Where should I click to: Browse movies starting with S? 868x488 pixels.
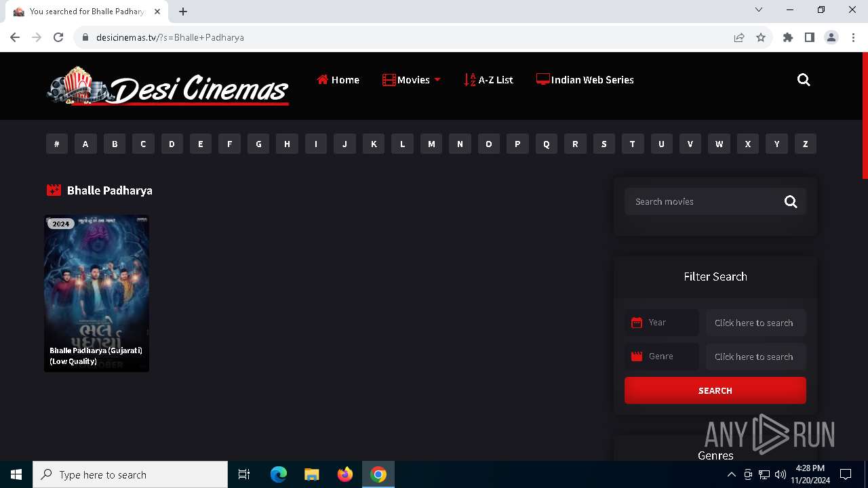[604, 144]
